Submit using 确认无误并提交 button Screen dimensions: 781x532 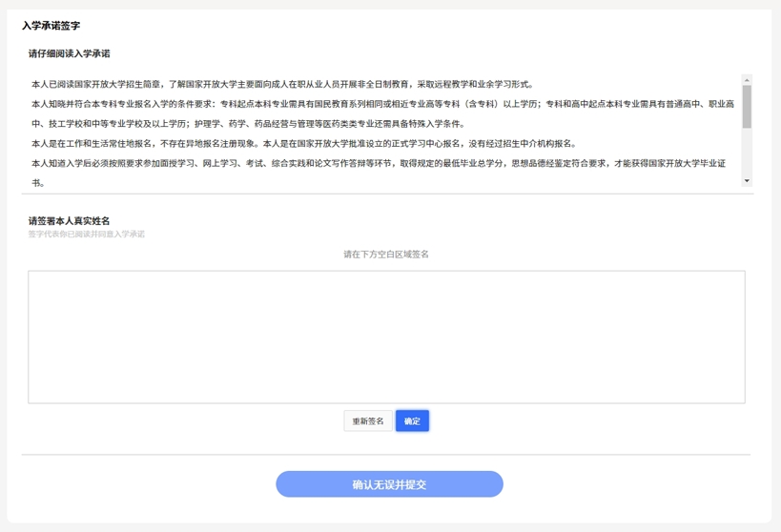(x=389, y=484)
